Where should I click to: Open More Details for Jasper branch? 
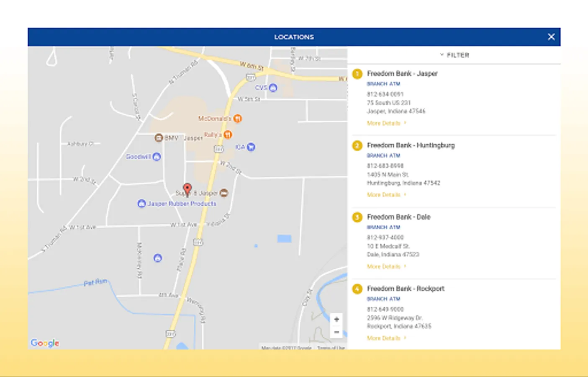coord(386,123)
